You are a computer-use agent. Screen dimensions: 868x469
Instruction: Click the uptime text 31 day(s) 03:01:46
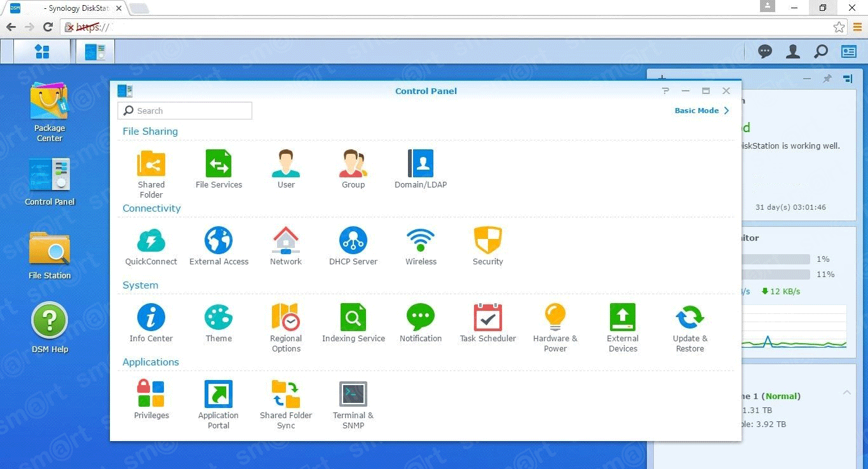pyautogui.click(x=790, y=207)
